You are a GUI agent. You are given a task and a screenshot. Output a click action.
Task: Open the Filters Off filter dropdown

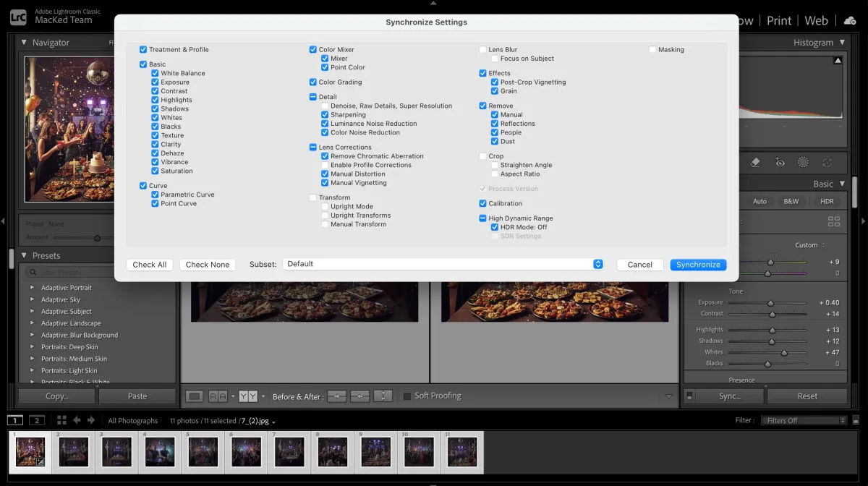pyautogui.click(x=804, y=420)
